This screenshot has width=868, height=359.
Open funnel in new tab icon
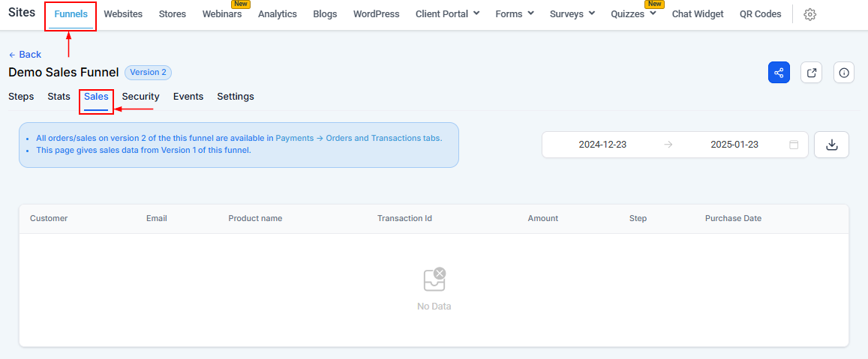[x=812, y=73]
